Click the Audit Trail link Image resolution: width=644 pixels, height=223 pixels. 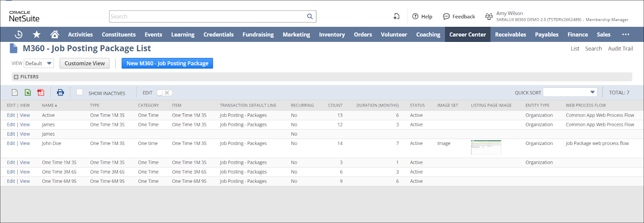pyautogui.click(x=620, y=49)
